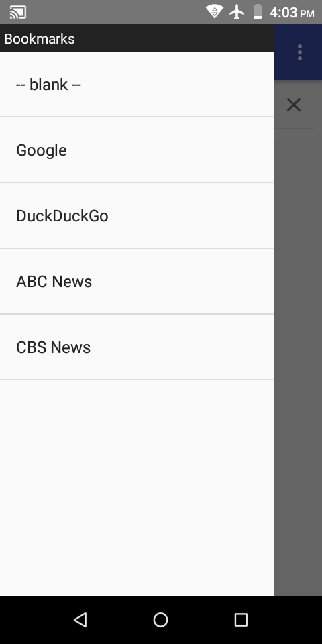Tap the airplane mode status icon

[x=237, y=11]
